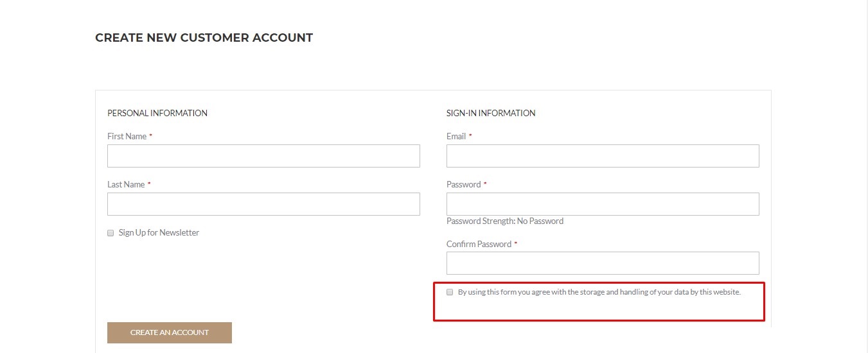Screen dimensions: 868x353
Task: Click the First Name input field
Action: [x=263, y=156]
